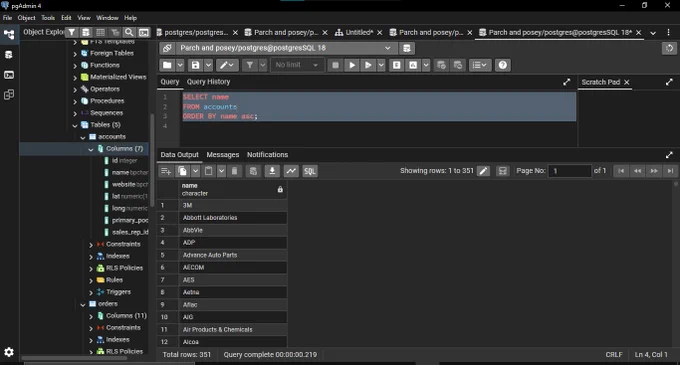Viewport: 680px width, 365px height.
Task: Open the tab list overflow chevron
Action: [653, 33]
